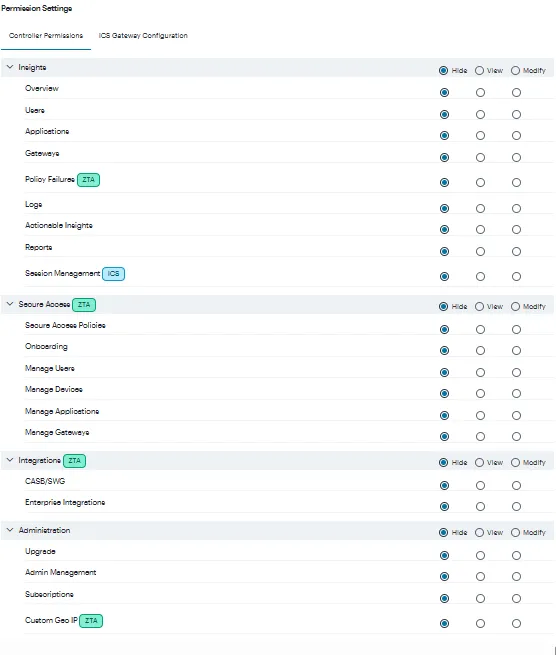Click the Overview row label

[42, 88]
